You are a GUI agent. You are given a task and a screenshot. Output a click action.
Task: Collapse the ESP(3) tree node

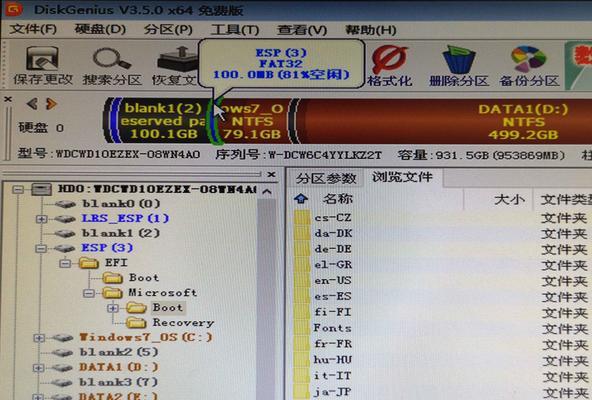pyautogui.click(x=41, y=248)
